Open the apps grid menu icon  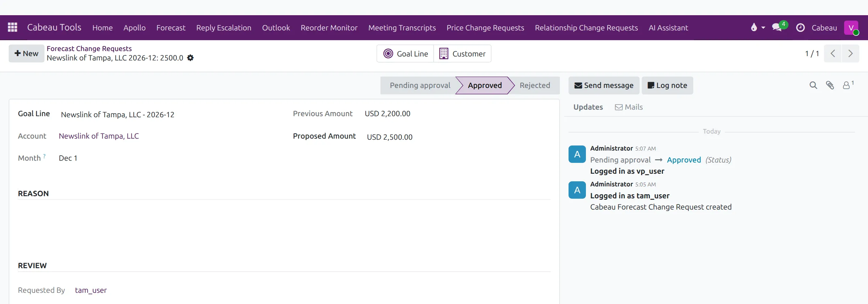(x=13, y=28)
